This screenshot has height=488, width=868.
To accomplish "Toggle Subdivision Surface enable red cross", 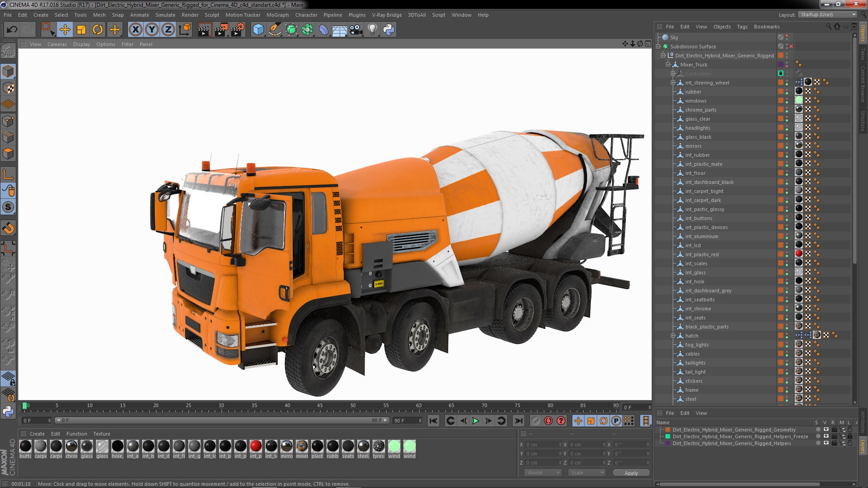I will tap(791, 47).
